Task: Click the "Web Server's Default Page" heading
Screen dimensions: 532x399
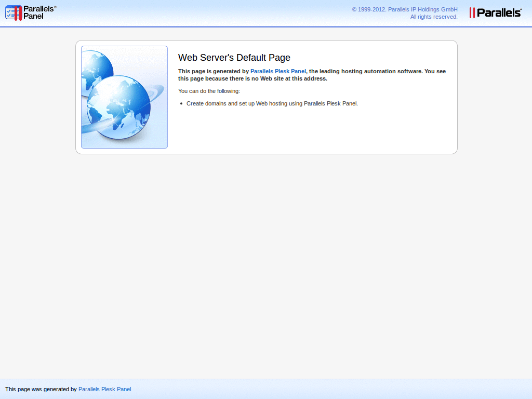Action: click(x=234, y=58)
